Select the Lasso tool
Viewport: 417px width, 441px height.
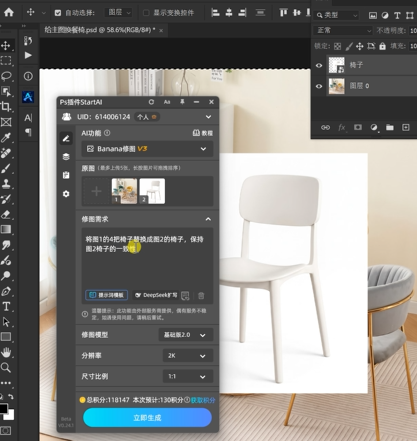coord(6,76)
